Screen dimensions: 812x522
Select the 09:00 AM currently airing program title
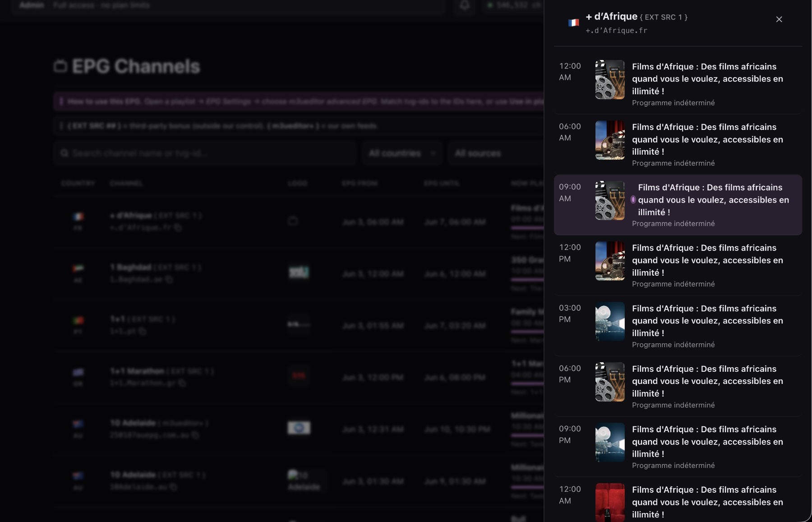coord(713,200)
